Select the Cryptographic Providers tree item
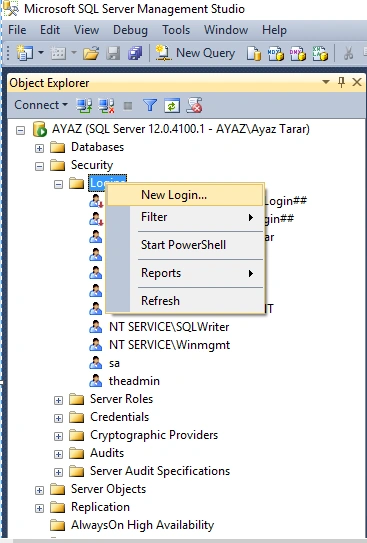This screenshot has width=367, height=543. (154, 435)
